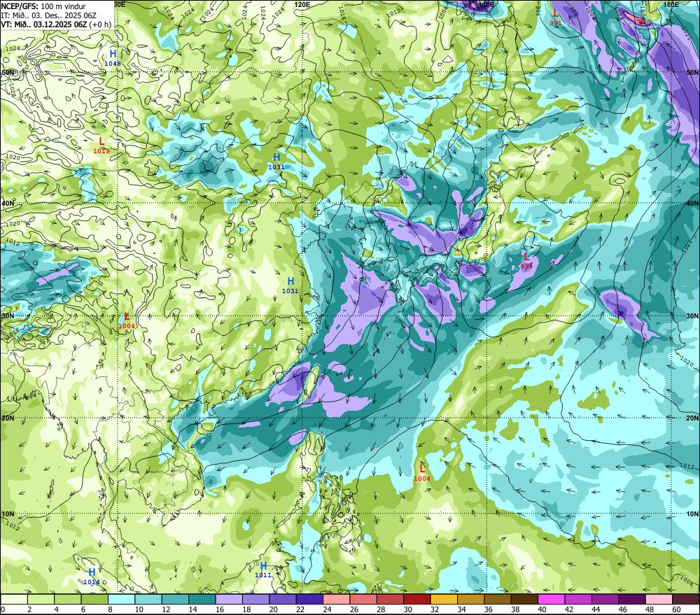Click the 20N label on the right edge
Image resolution: width=700 pixels, height=615 pixels.
pos(692,418)
